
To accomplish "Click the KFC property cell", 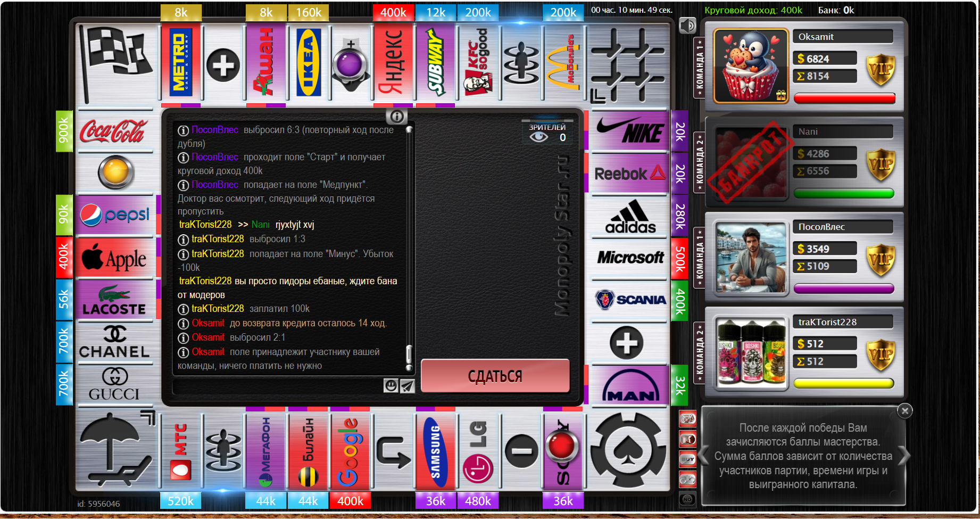I will 478,63.
